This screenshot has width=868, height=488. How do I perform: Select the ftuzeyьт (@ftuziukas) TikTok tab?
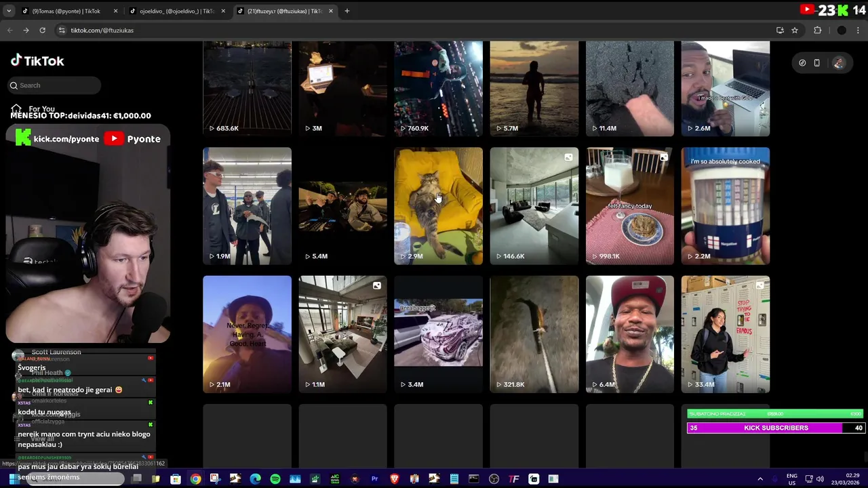(284, 11)
